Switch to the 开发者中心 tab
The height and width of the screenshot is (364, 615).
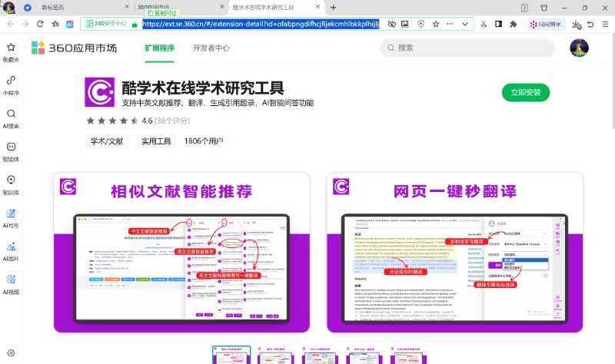pos(211,48)
